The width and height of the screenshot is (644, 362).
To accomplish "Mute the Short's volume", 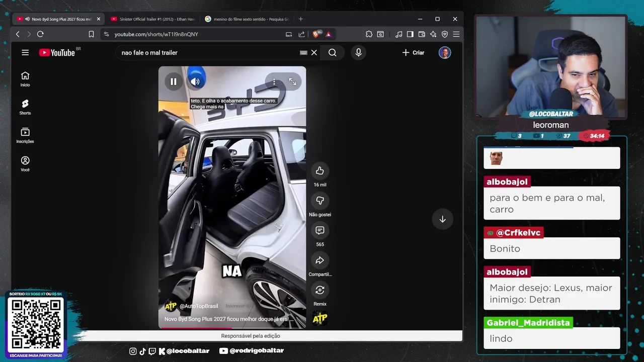I will (x=195, y=81).
